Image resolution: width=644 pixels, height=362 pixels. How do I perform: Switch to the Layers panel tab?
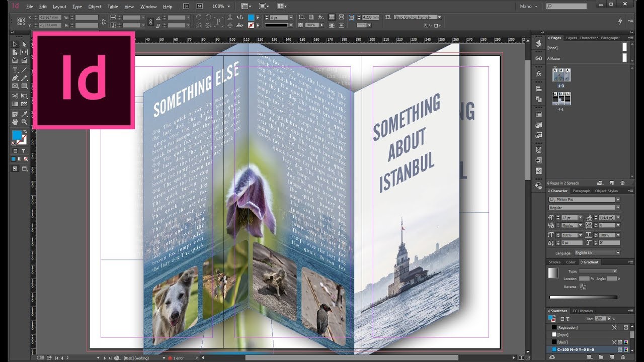[x=572, y=38]
